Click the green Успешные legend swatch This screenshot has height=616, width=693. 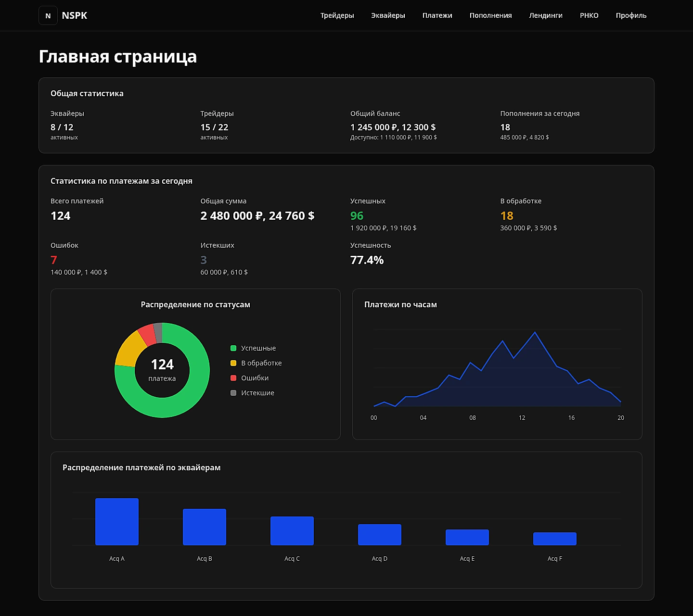pyautogui.click(x=233, y=348)
